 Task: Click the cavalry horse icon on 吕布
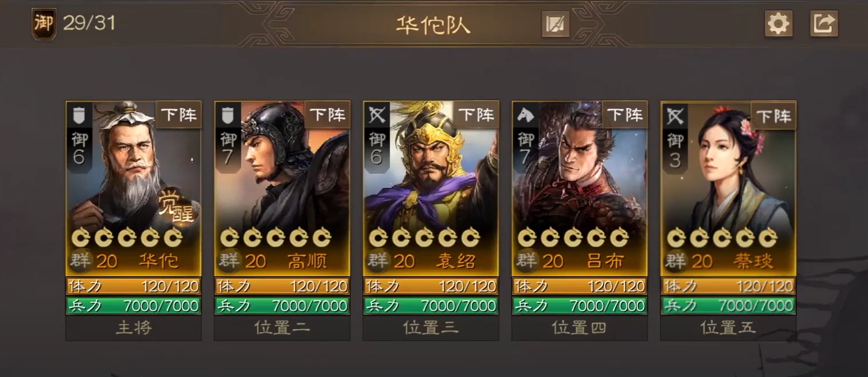point(525,116)
